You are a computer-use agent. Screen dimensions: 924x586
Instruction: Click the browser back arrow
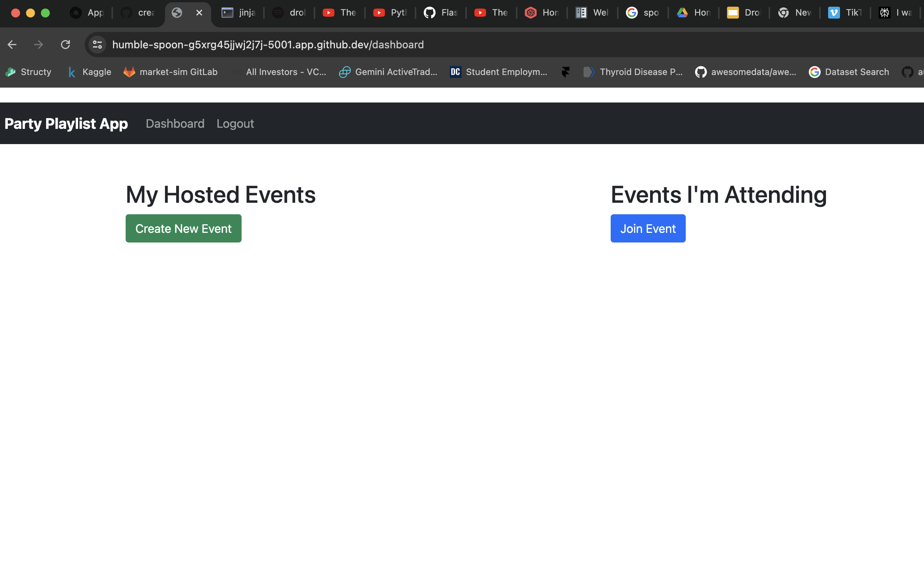coord(12,45)
